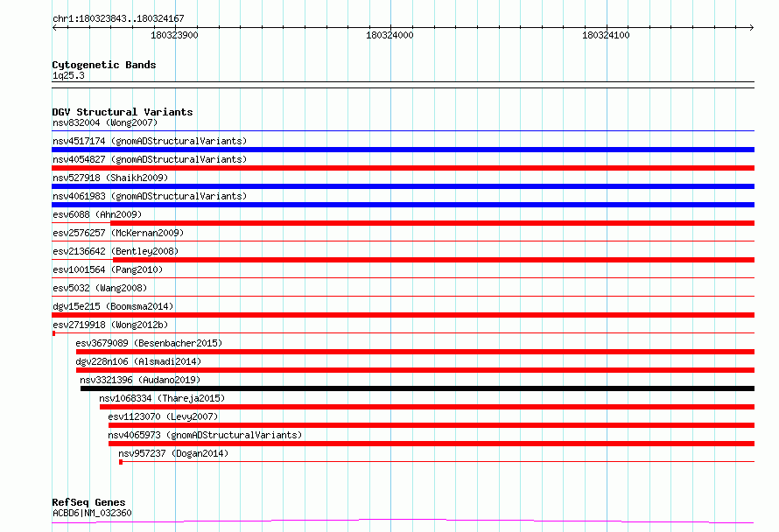Click the black nsv3321396 Audano2019 bar
This screenshot has height=532, width=779.
pyautogui.click(x=418, y=388)
